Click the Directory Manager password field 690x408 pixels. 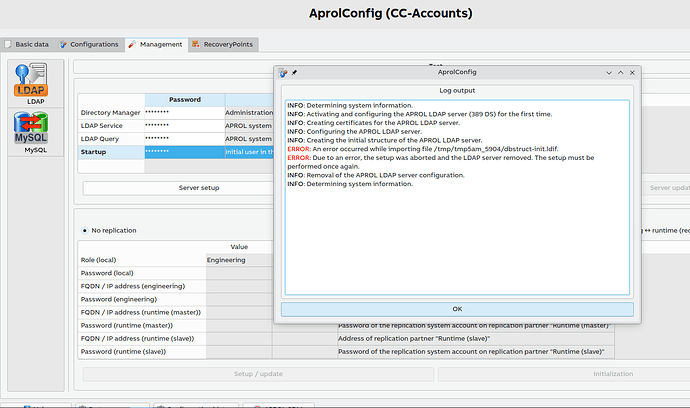(x=185, y=113)
